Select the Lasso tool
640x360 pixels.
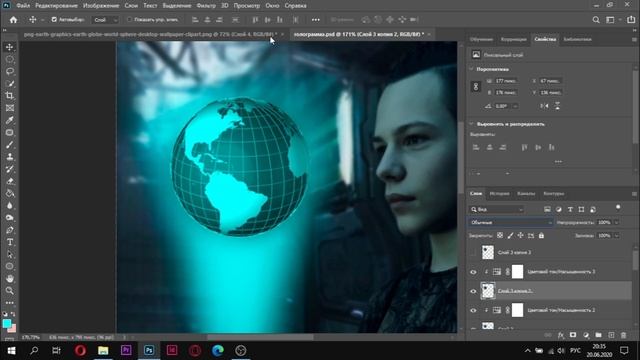[x=9, y=71]
